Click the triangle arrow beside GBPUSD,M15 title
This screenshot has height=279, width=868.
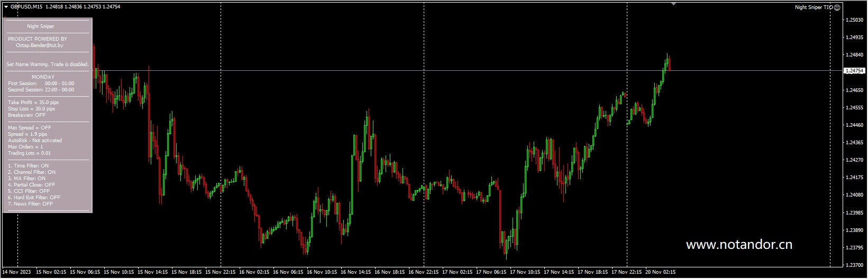(x=6, y=7)
